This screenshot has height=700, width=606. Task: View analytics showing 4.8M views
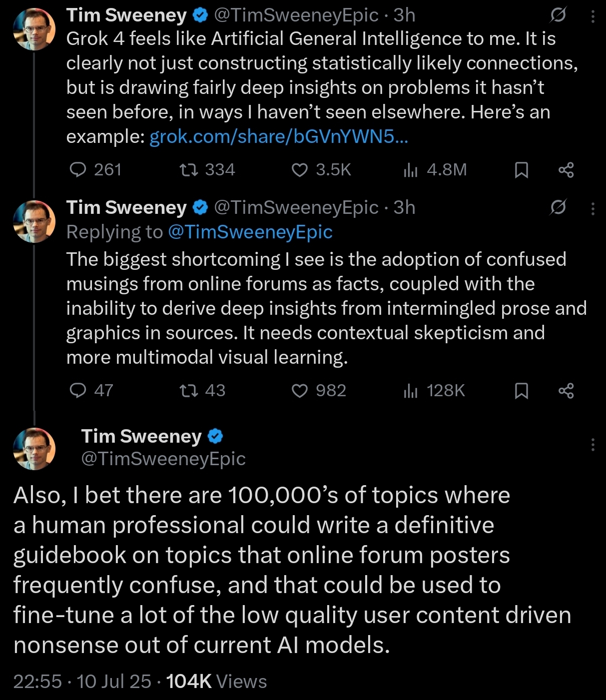435,170
